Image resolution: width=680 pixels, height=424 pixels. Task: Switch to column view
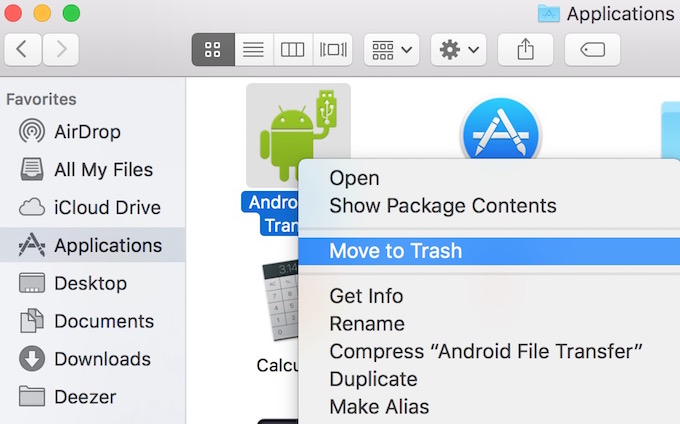(291, 49)
